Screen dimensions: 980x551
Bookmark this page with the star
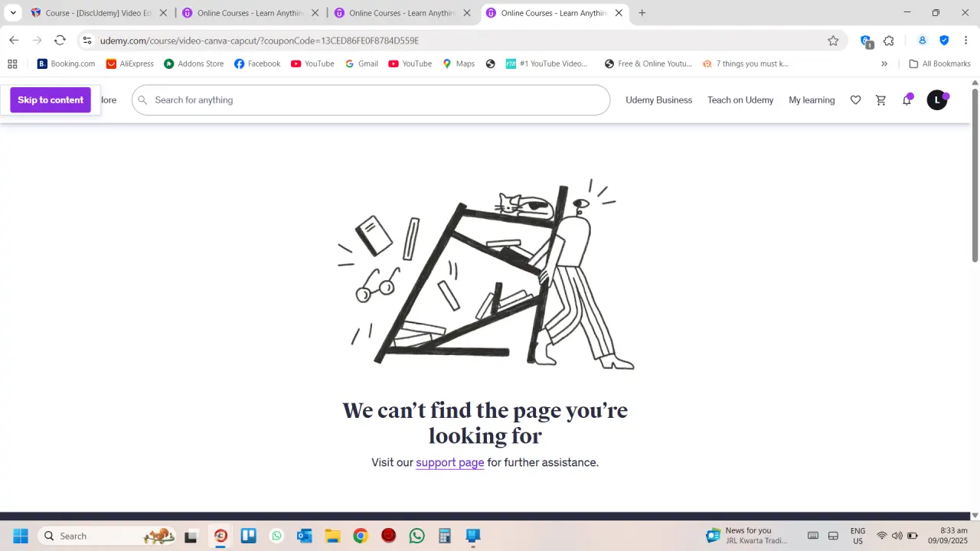[x=833, y=41]
